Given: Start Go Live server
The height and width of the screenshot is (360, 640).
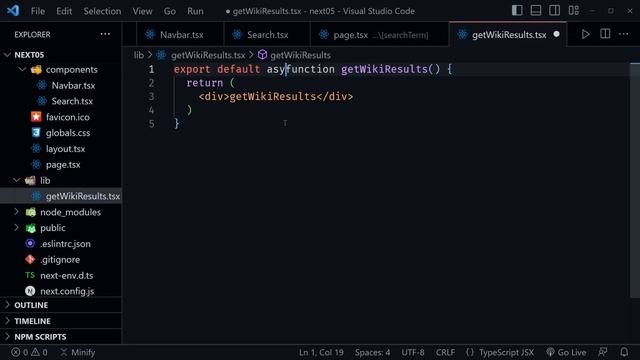Looking at the screenshot, I should point(566,352).
